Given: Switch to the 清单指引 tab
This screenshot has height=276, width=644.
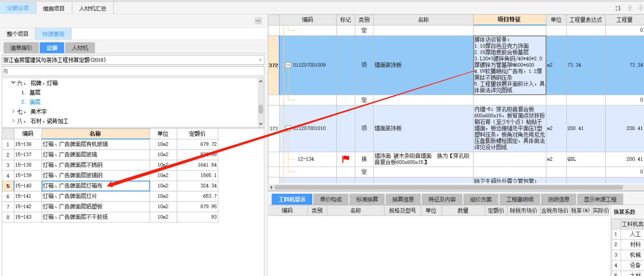Looking at the screenshot, I should 21,48.
